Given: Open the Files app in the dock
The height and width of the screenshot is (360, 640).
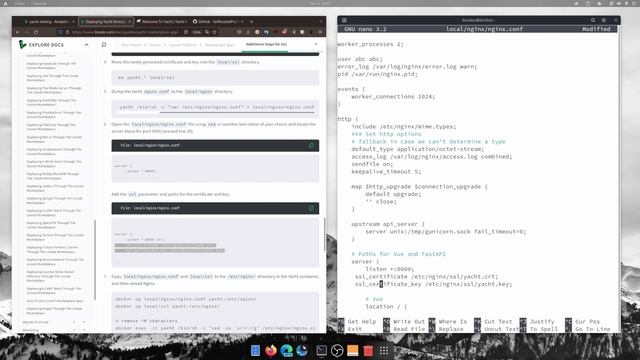Looking at the screenshot, I should tap(256, 350).
